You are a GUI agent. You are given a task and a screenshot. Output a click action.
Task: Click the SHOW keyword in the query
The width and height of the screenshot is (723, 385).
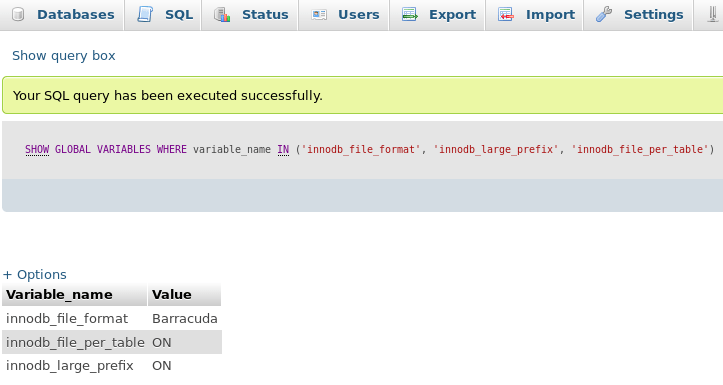(x=37, y=149)
